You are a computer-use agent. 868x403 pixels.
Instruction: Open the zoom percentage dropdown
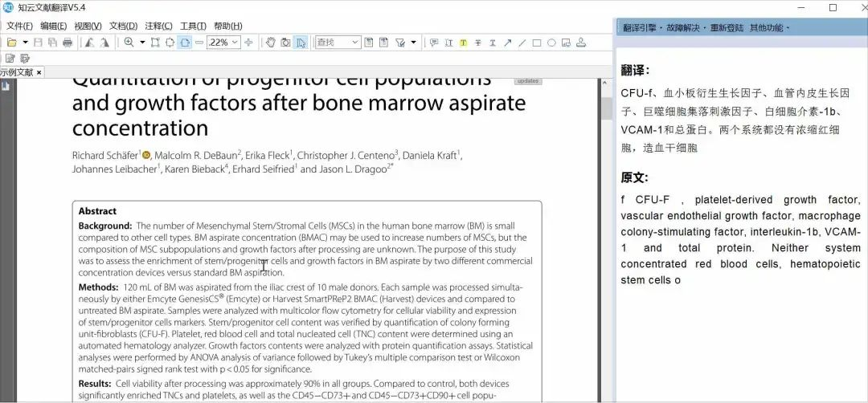(x=235, y=43)
